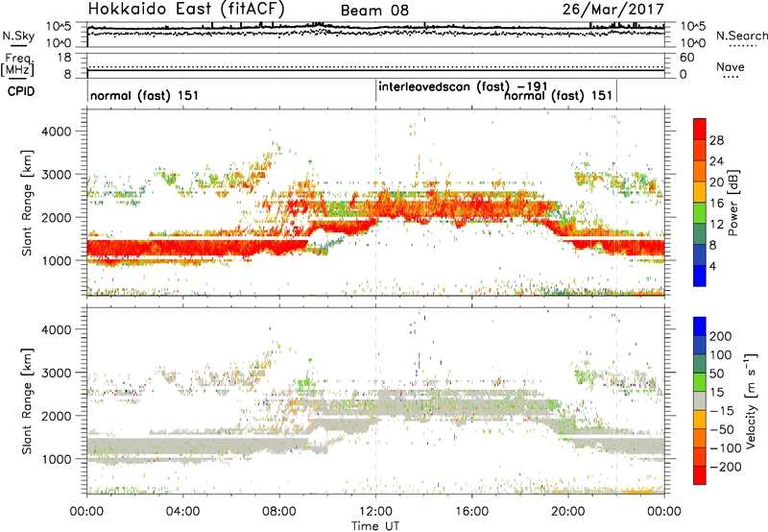
Task: Click the "60" Nave axis tick
Action: click(x=687, y=58)
